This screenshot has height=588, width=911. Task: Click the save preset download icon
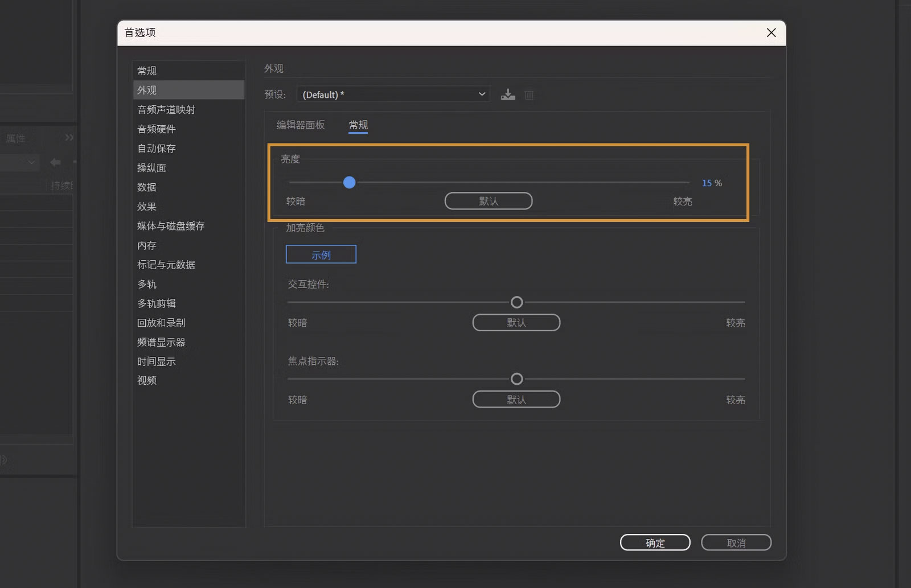point(508,95)
